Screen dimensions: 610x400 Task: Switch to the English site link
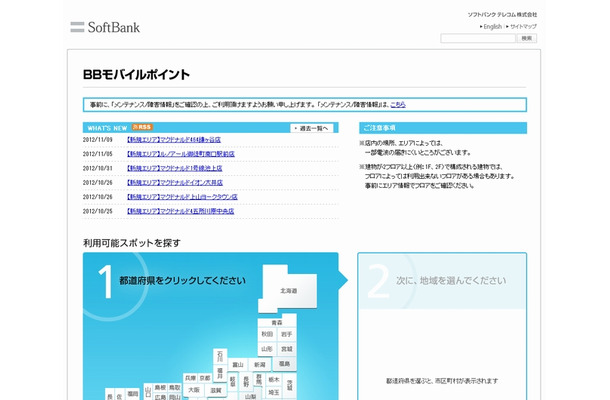pos(492,26)
